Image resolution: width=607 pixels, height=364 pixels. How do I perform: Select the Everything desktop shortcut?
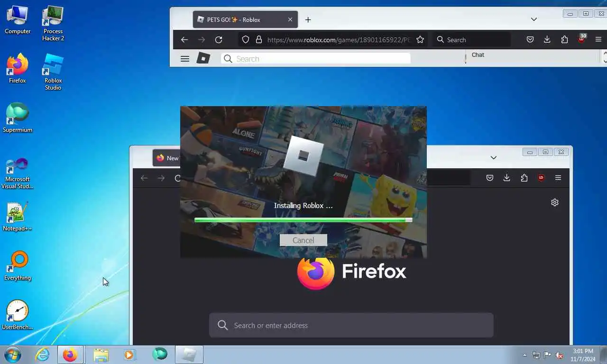(x=18, y=266)
